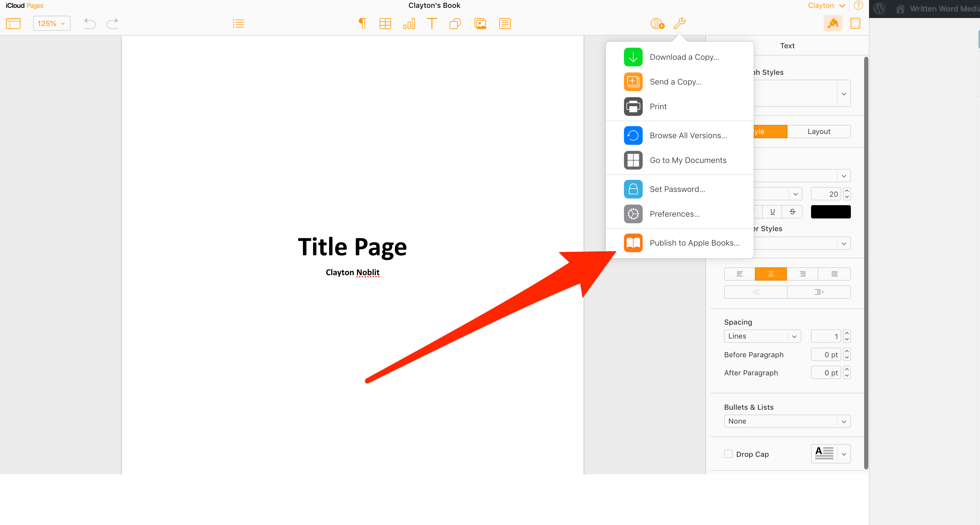This screenshot has height=525, width=980.
Task: Click the Go to My Documents grid icon
Action: tap(633, 160)
